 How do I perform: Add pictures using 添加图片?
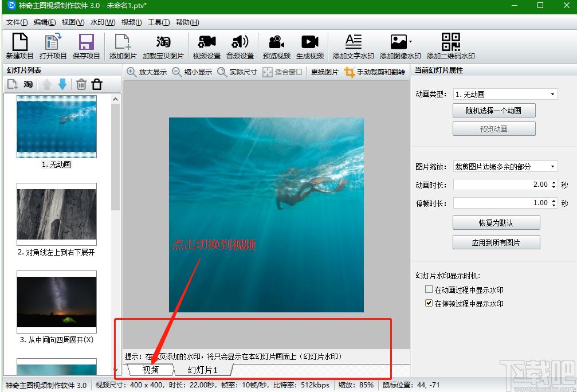coord(123,46)
